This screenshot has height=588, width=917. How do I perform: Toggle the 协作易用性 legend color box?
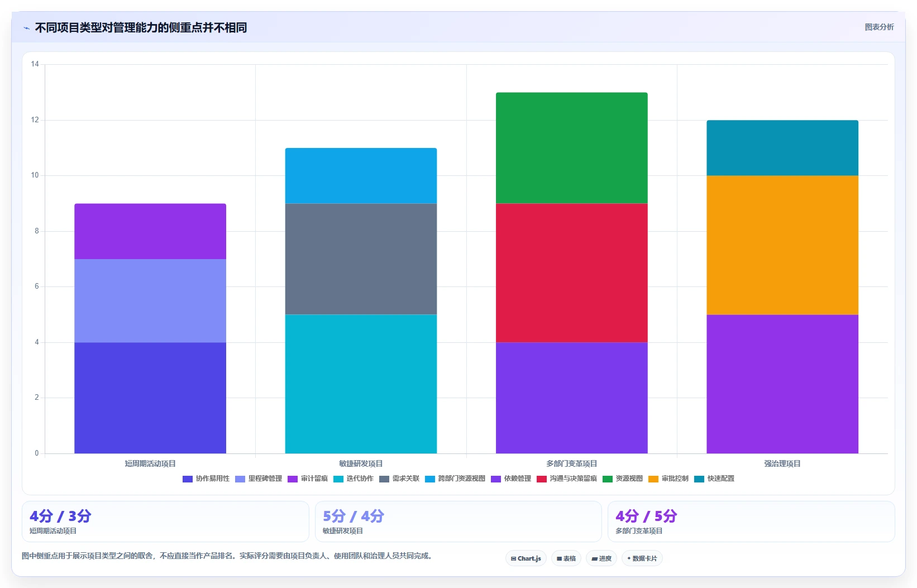pos(188,479)
